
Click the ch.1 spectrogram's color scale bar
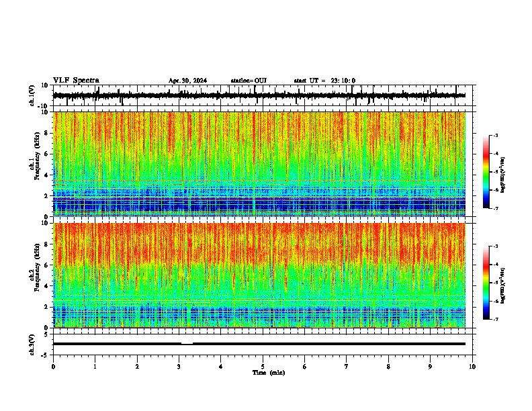[x=486, y=172]
